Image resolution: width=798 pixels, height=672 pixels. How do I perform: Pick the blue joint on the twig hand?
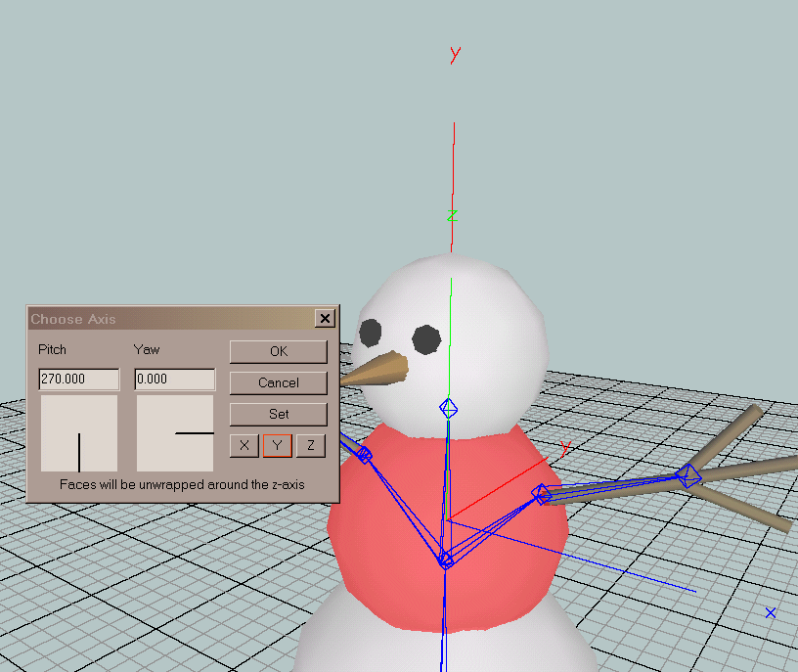[x=688, y=476]
